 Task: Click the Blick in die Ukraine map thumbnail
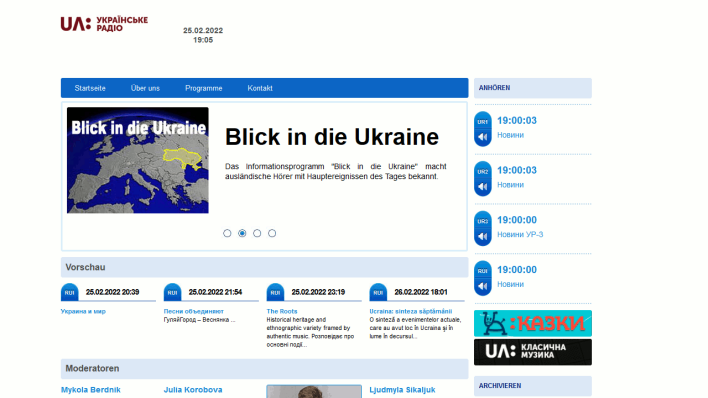[138, 160]
